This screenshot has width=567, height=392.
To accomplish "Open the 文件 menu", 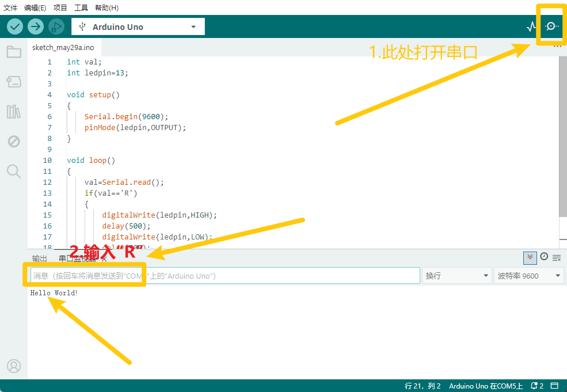I will [10, 7].
